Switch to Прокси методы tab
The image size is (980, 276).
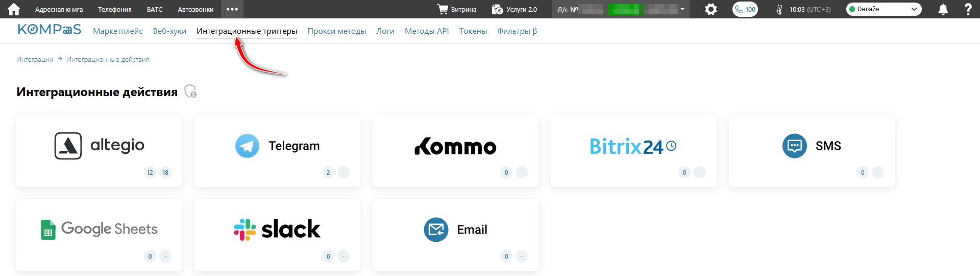(x=337, y=31)
